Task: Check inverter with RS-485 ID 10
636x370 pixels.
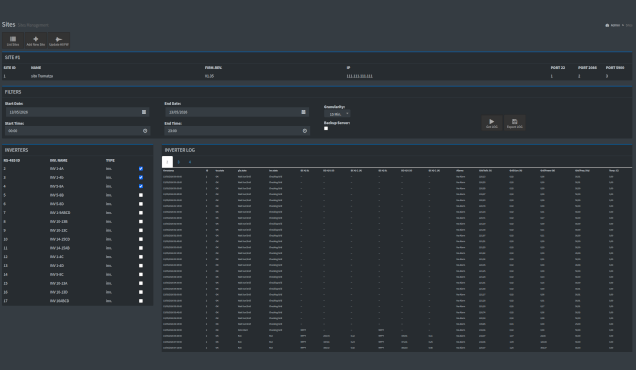Action: (141, 239)
